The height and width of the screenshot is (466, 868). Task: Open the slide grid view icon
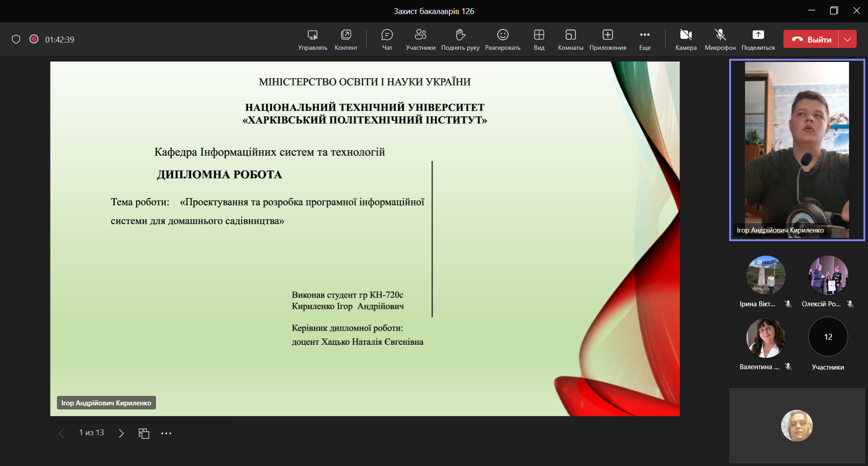[144, 433]
